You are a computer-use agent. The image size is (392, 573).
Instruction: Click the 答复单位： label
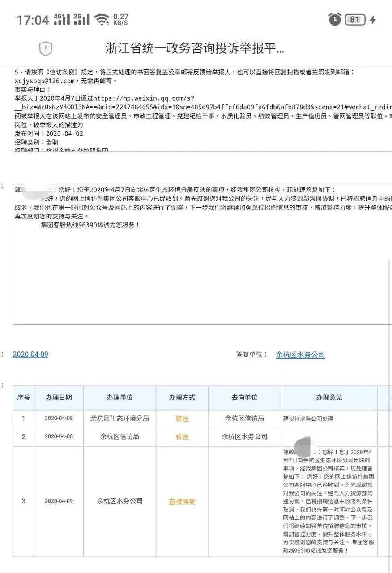(x=252, y=355)
